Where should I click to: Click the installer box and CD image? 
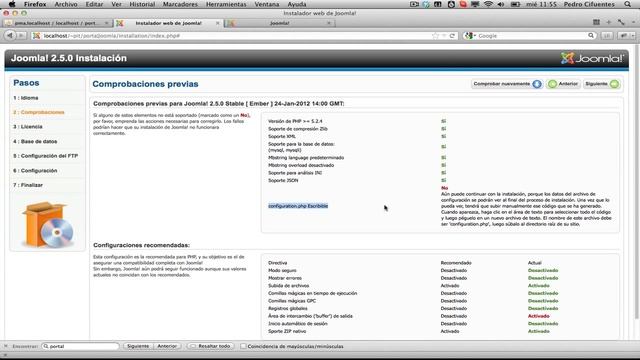coord(48,224)
